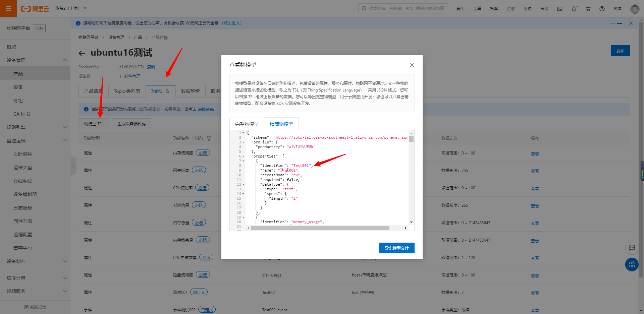This screenshot has width=644, height=314.
Task: Open the 华东2（上海）region selector
Action: 70,8
